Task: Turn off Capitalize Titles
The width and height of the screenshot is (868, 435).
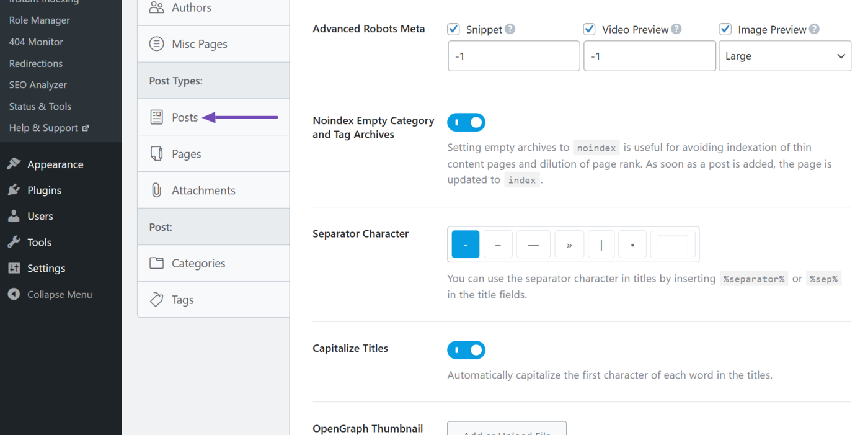Action: 466,350
